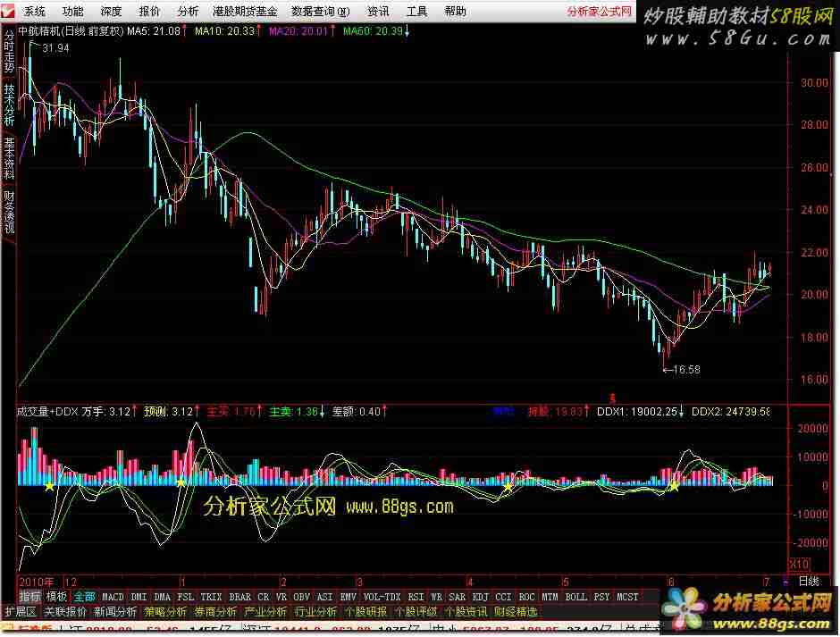Apply the RSI indicator
This screenshot has width=840, height=637.
click(x=416, y=596)
